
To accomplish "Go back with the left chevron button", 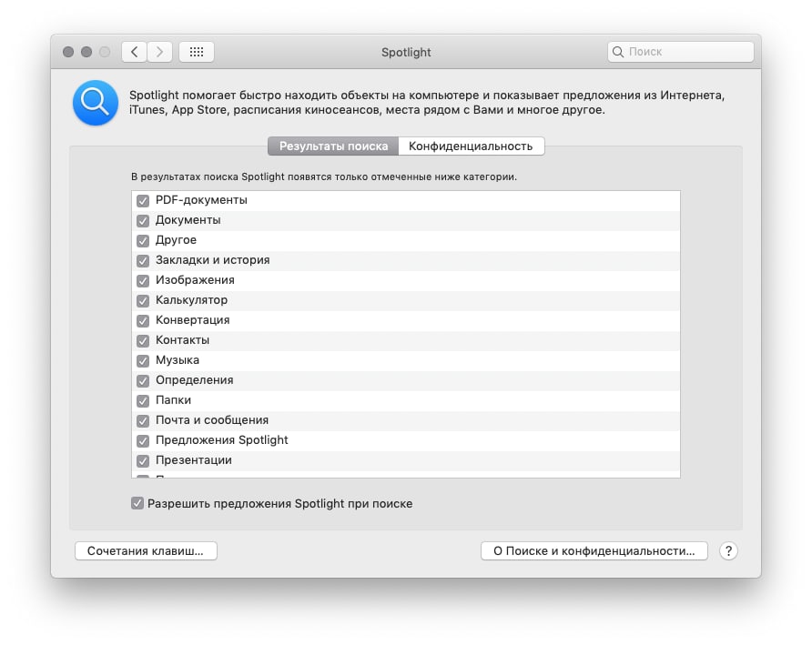I will click(x=134, y=52).
